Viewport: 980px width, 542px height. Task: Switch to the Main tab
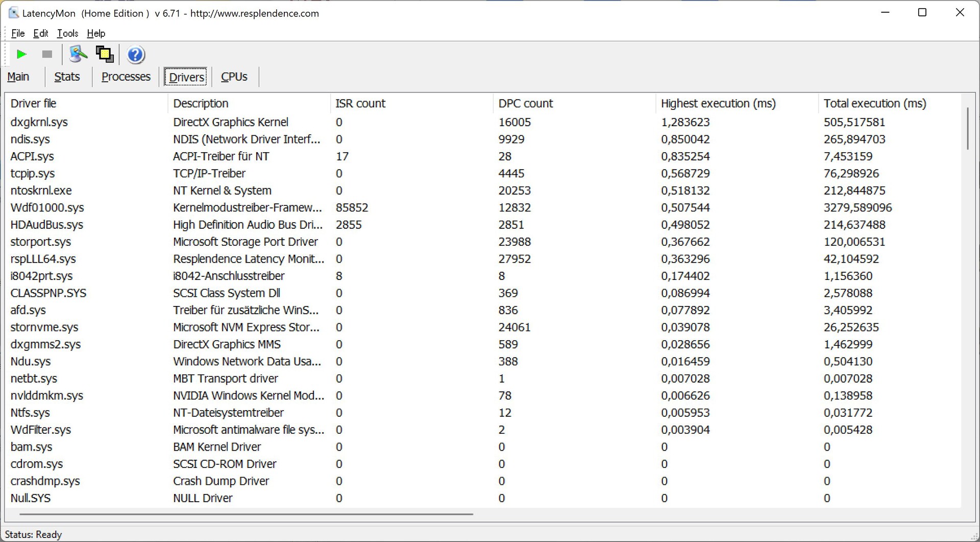[18, 77]
